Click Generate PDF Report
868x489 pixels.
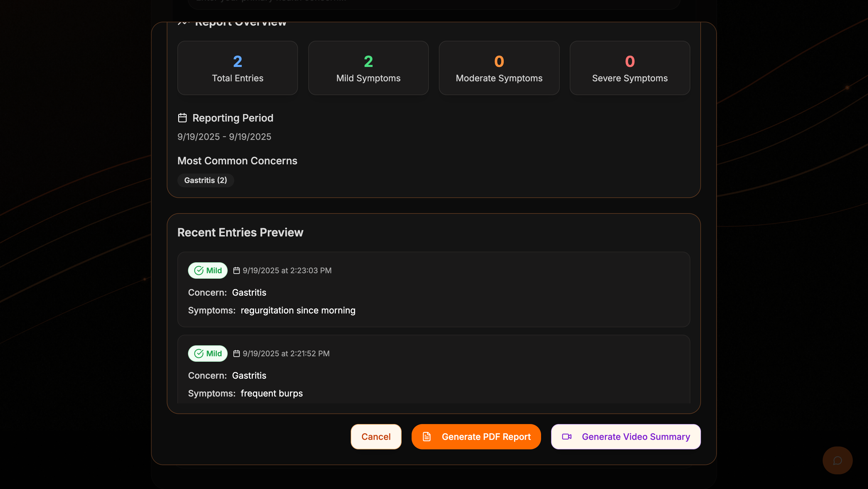click(476, 436)
